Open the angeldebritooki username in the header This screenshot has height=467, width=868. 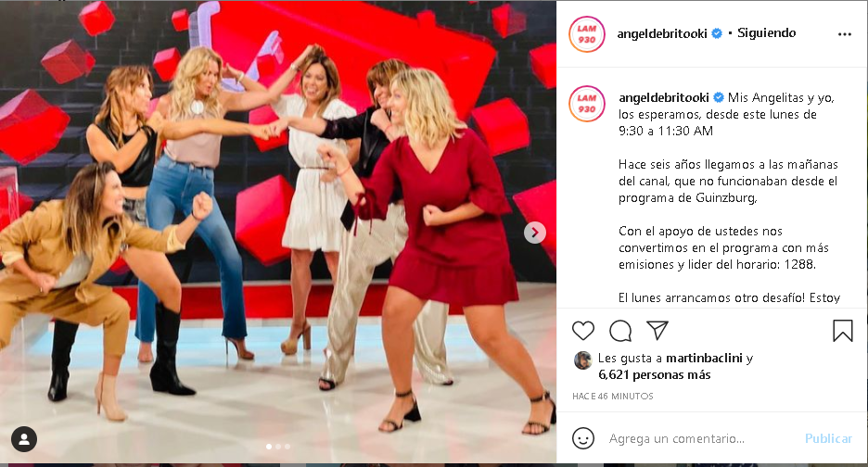(x=662, y=33)
